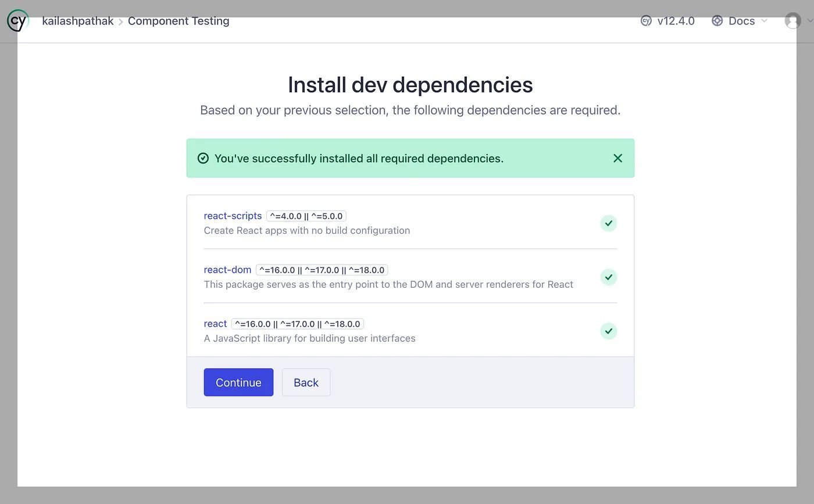Expand the Docs dropdown chevron

click(x=764, y=21)
